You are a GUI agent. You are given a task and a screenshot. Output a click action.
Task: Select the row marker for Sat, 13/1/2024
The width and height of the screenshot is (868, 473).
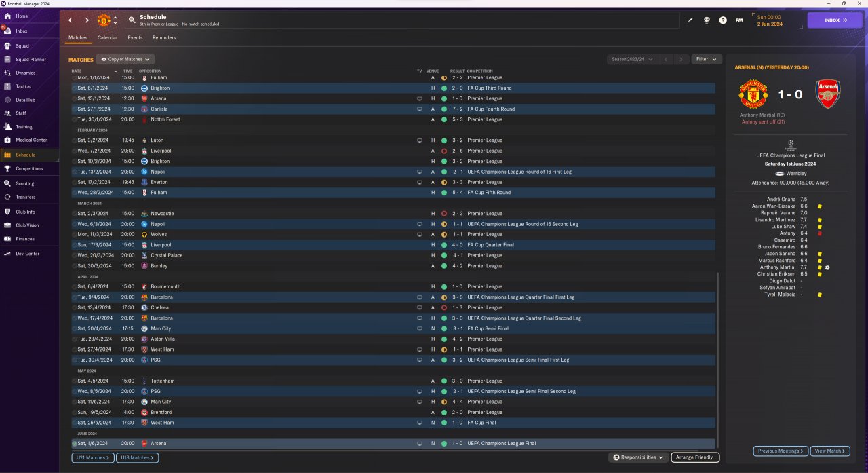coord(74,98)
